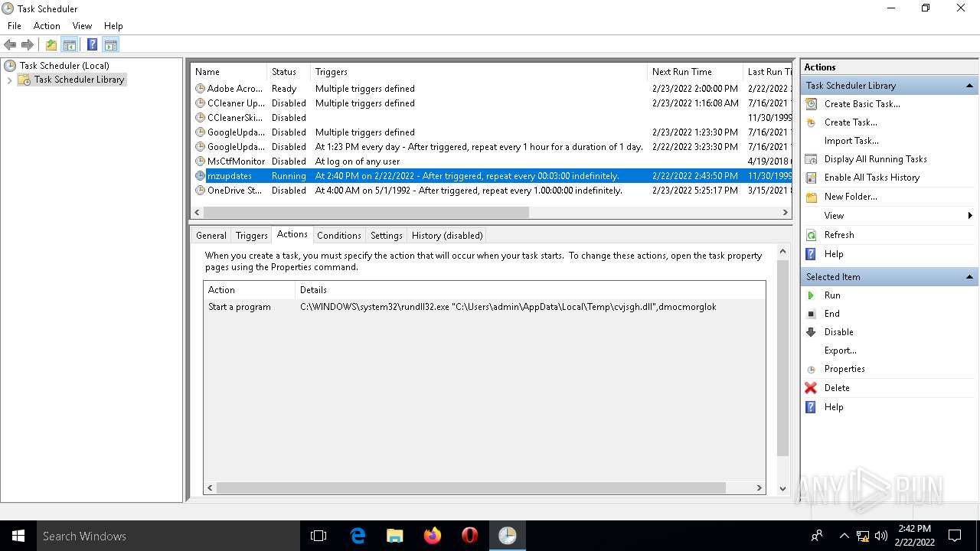The width and height of the screenshot is (980, 551).
Task: Click Import Task... action
Action: point(851,141)
